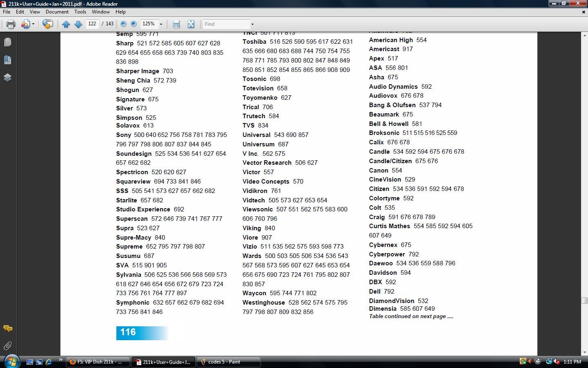Click the Print icon in toolbar
This screenshot has height=368, width=588.
[11, 24]
